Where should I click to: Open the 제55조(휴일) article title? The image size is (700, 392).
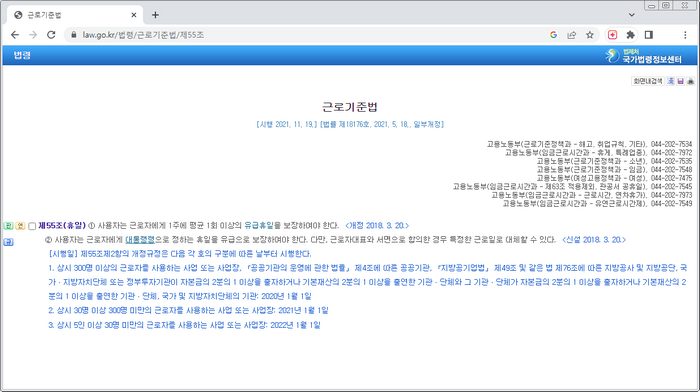pyautogui.click(x=62, y=225)
